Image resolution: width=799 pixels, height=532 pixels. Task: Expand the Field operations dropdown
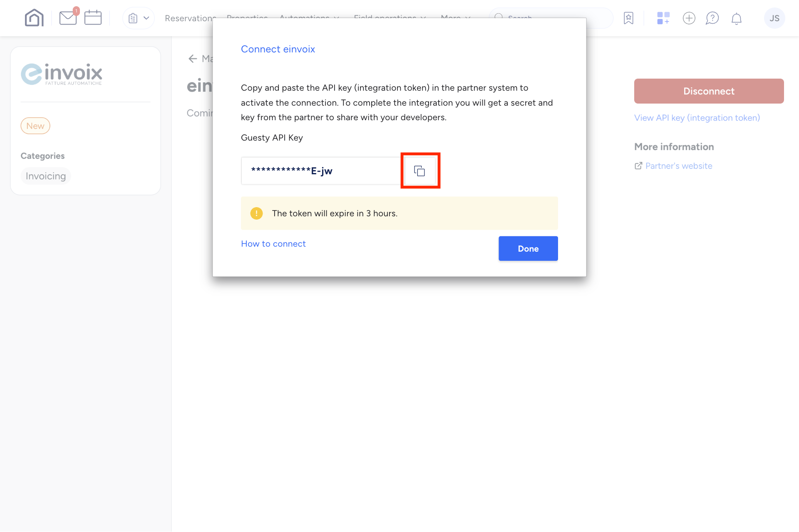click(x=389, y=18)
